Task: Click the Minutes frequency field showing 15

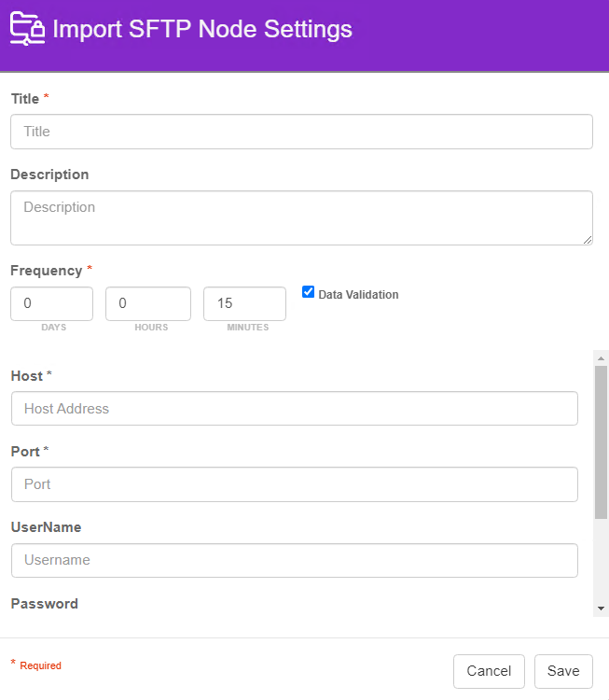Action: [244, 303]
